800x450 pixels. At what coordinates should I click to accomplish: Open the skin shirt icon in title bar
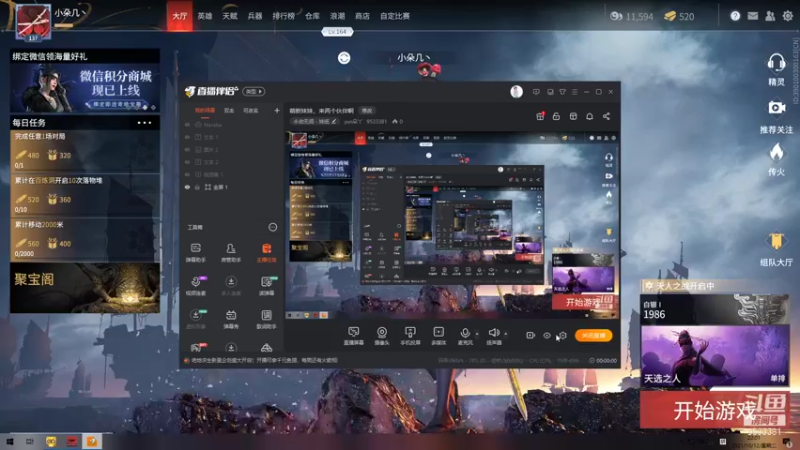pyautogui.click(x=562, y=92)
